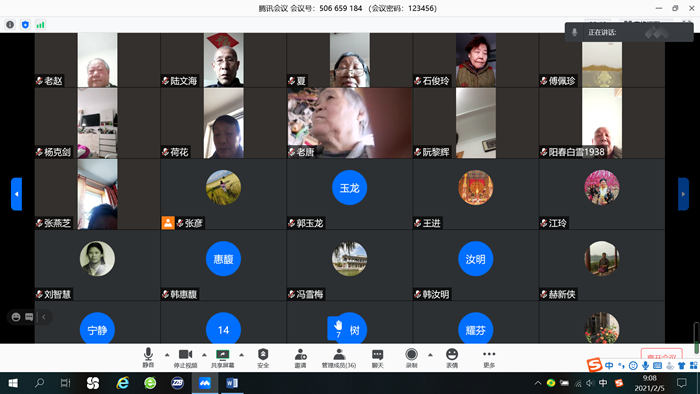
Task: Open Word from the Windows taskbar
Action: pyautogui.click(x=232, y=383)
